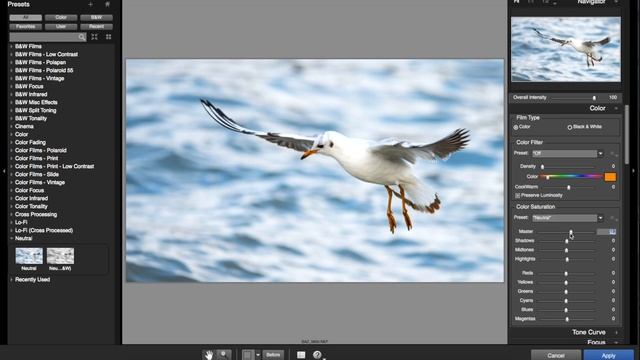Collapse the Neutral preset folder

click(x=11, y=238)
